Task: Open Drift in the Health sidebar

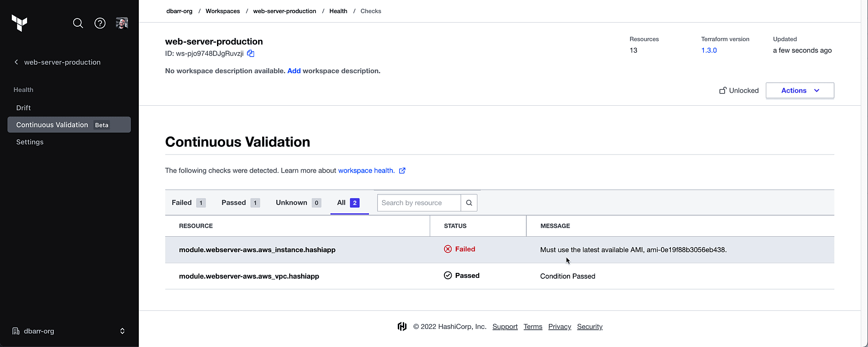Action: pos(24,108)
